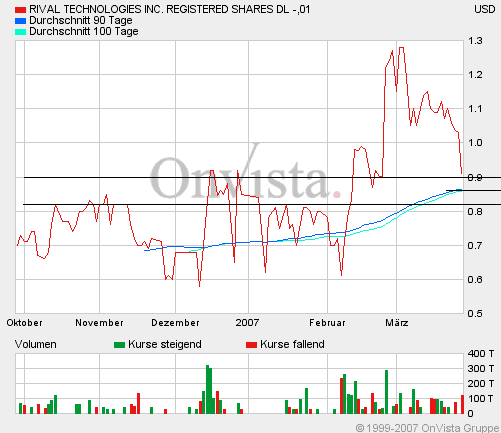Click the tall green volume bar just before März

pos(386,392)
